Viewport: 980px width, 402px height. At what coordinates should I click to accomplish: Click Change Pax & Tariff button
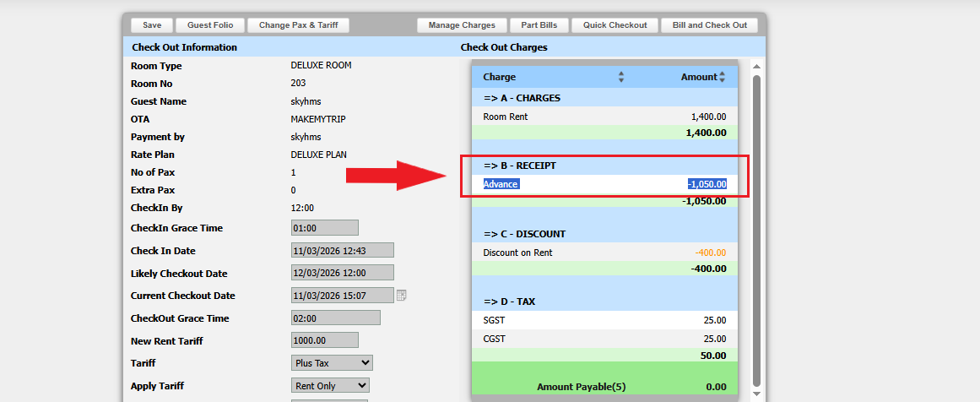click(298, 25)
